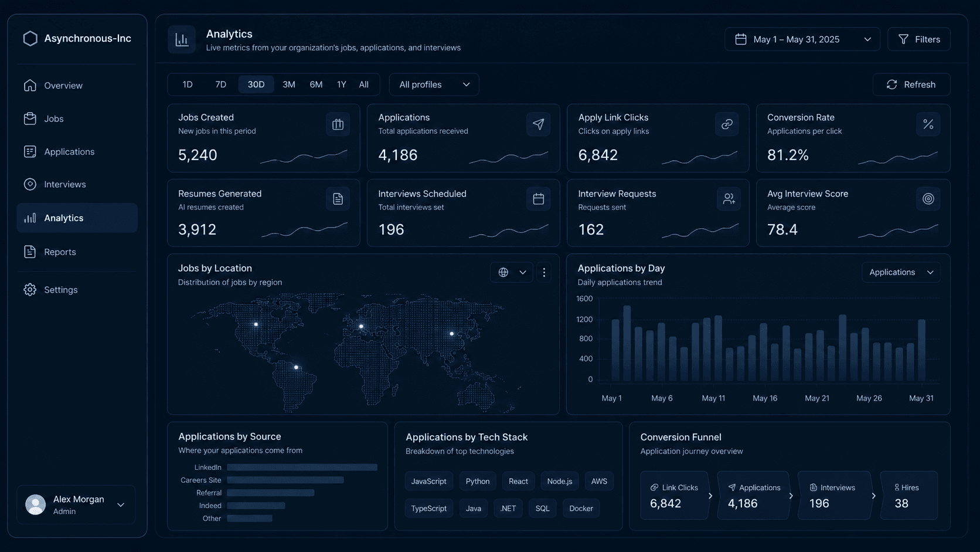Click the React tech tag
This screenshot has width=980, height=552.
click(x=518, y=481)
